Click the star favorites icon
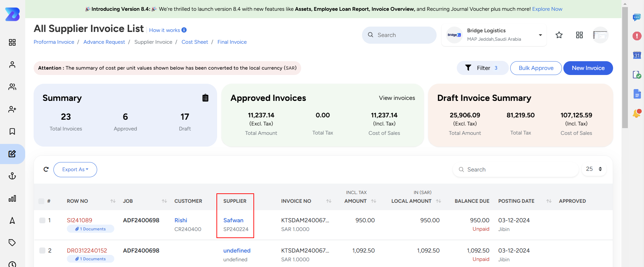The width and height of the screenshot is (644, 267). [x=559, y=35]
